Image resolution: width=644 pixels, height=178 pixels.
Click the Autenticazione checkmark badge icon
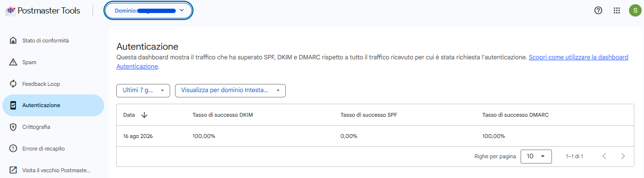point(13,105)
